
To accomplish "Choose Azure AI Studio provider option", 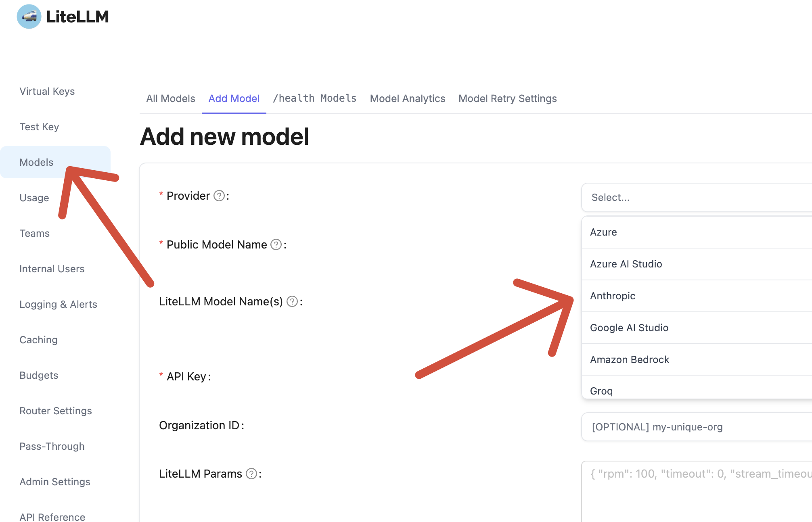I will tap(626, 264).
